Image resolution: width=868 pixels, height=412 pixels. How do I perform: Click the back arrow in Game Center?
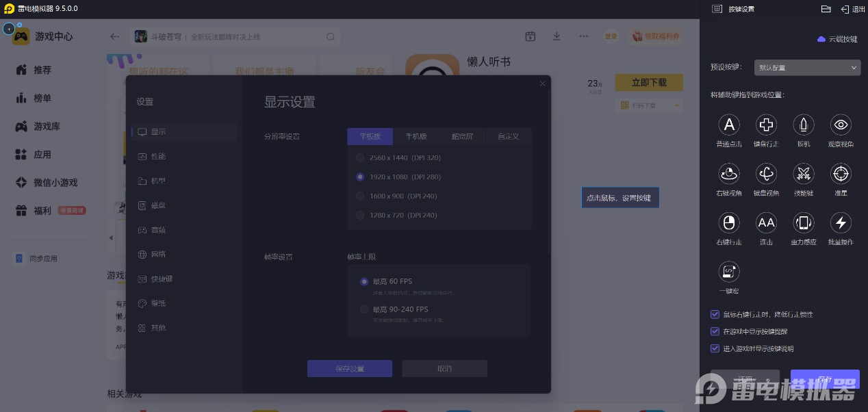tap(115, 36)
